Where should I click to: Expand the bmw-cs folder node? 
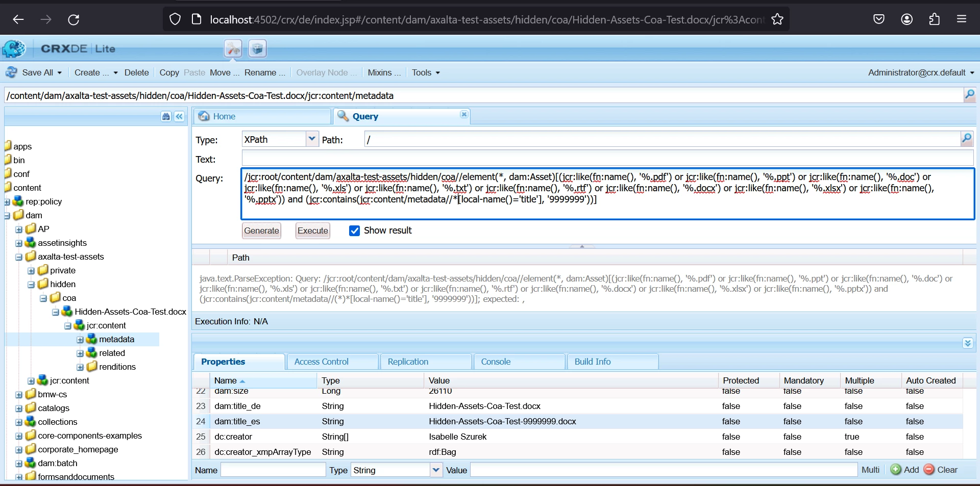(x=19, y=395)
